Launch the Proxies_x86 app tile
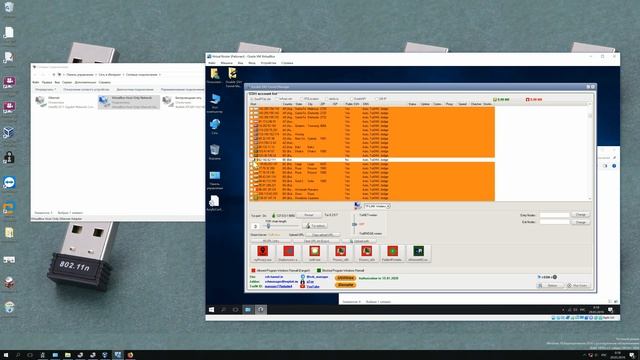This screenshot has width=640, height=360. click(340, 252)
